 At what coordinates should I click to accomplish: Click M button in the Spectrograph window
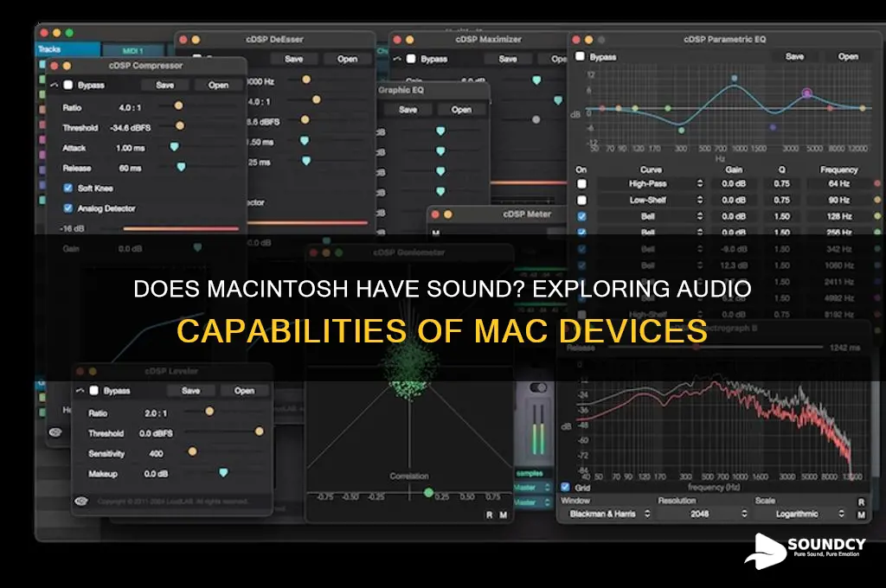(x=861, y=514)
